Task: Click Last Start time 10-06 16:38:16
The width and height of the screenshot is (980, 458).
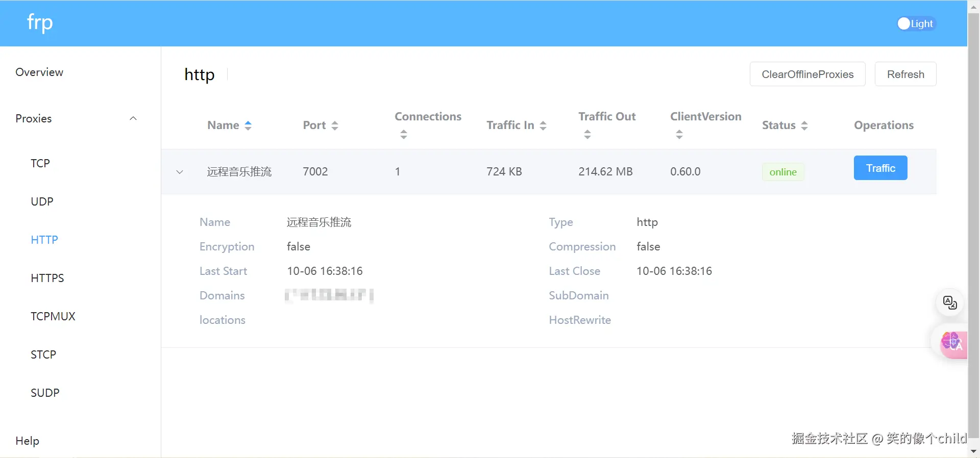Action: pyautogui.click(x=325, y=271)
